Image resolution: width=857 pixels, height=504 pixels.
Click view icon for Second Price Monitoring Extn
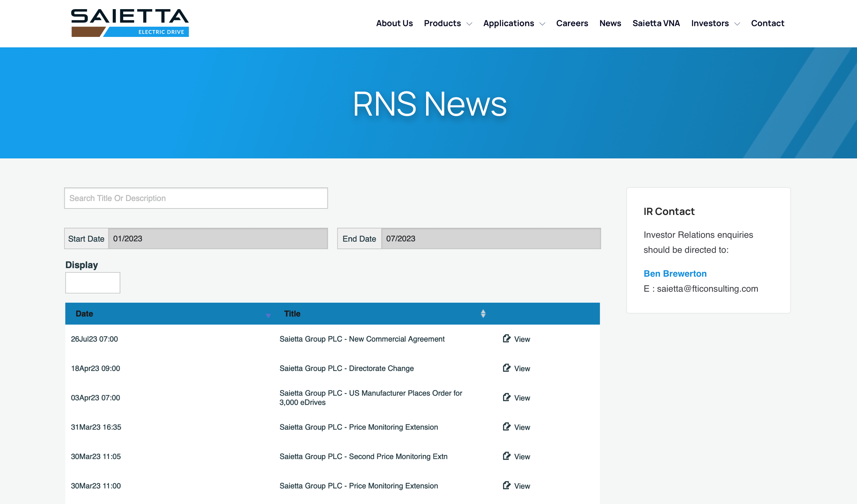(x=506, y=456)
